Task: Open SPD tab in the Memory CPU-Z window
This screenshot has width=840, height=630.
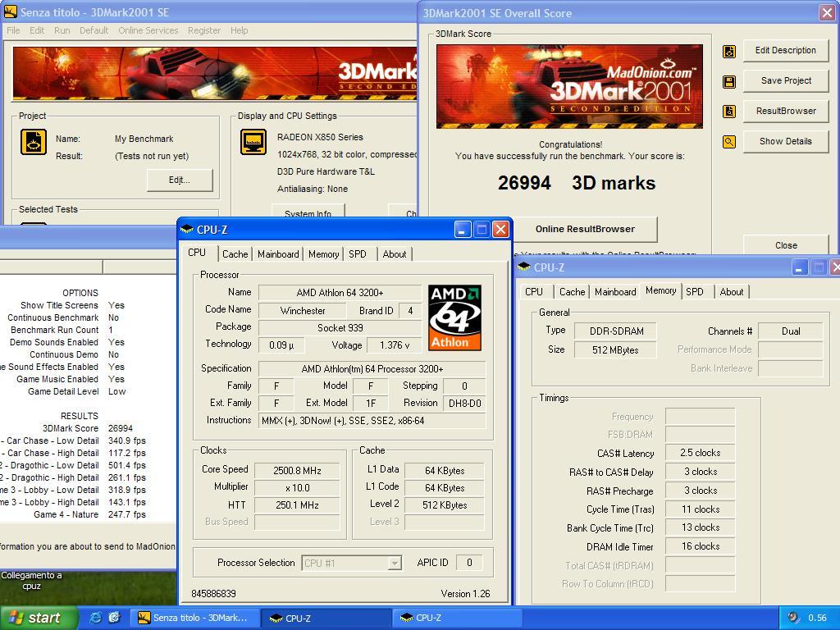Action: pos(694,291)
